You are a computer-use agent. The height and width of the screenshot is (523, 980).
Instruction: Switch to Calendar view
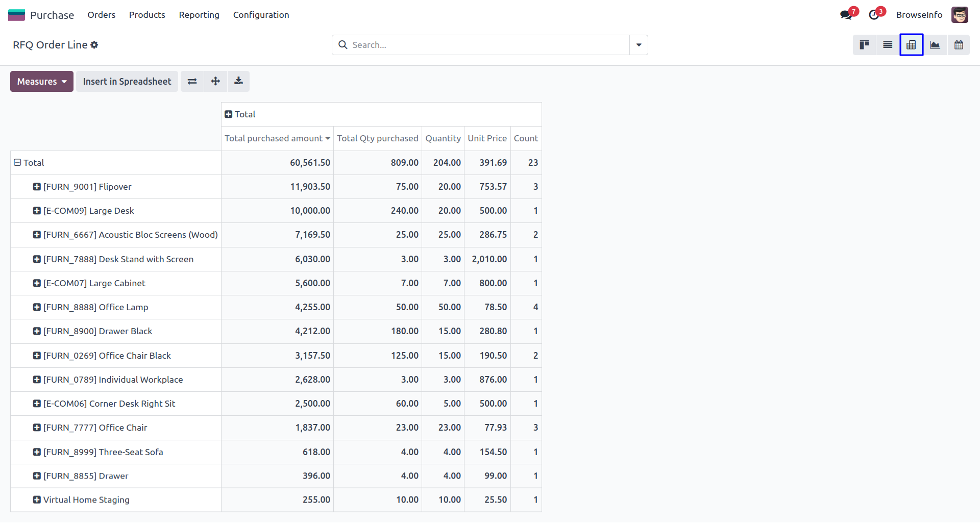click(x=959, y=45)
